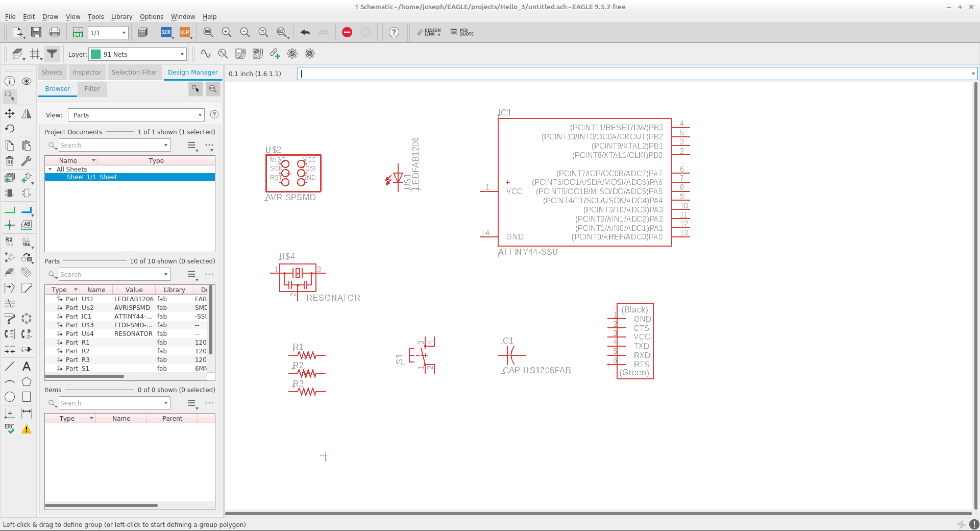
Task: Run a script with the SCR icon
Action: 166,33
